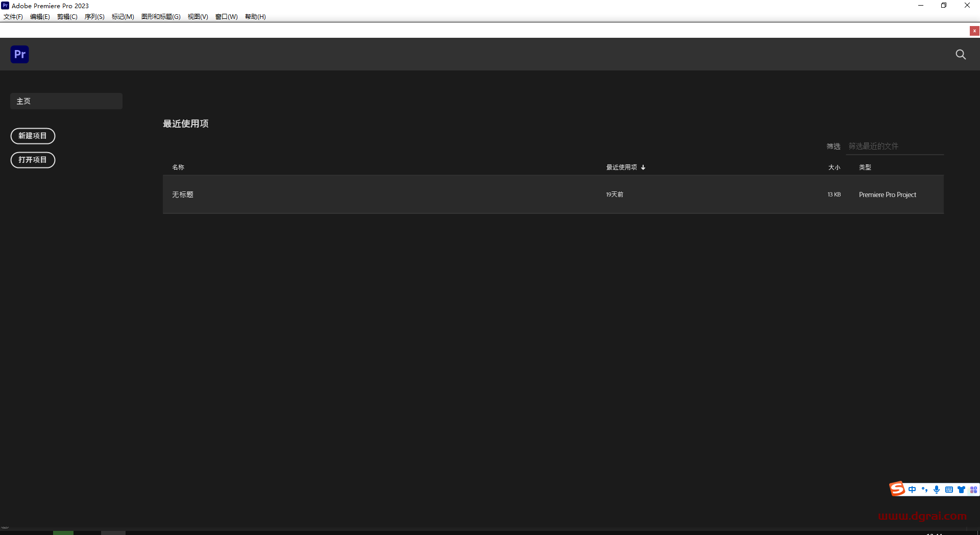
Task: Click the Premiere Pro logo icon
Action: coord(19,54)
